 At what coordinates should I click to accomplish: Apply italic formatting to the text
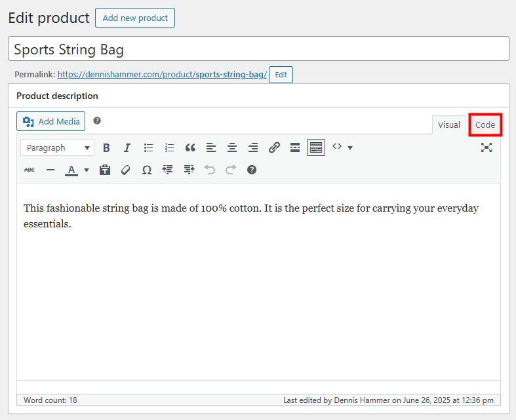tap(127, 148)
